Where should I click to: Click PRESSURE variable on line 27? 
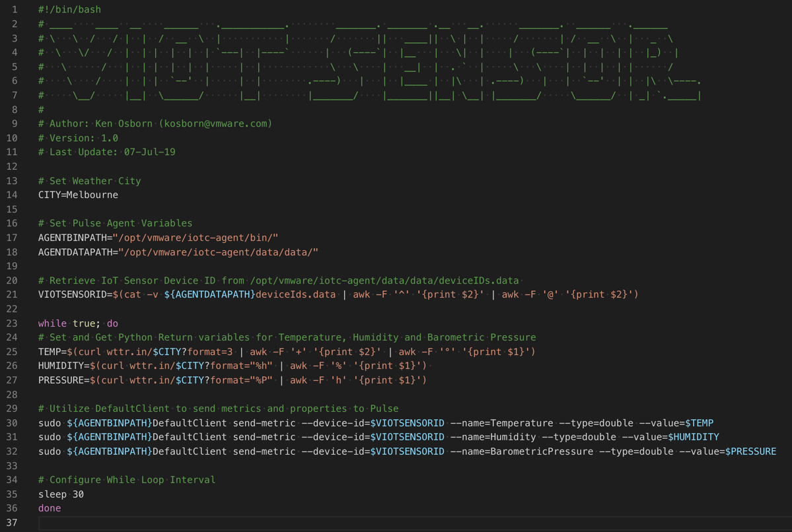pyautogui.click(x=61, y=380)
